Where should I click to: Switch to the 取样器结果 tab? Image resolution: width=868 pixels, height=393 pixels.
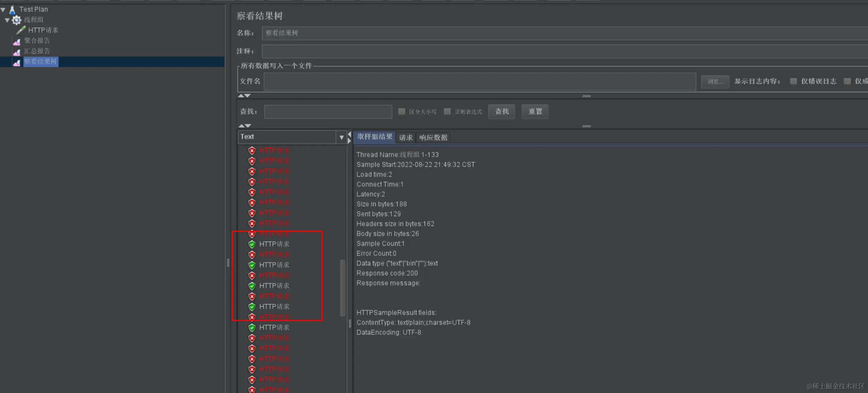pos(375,137)
